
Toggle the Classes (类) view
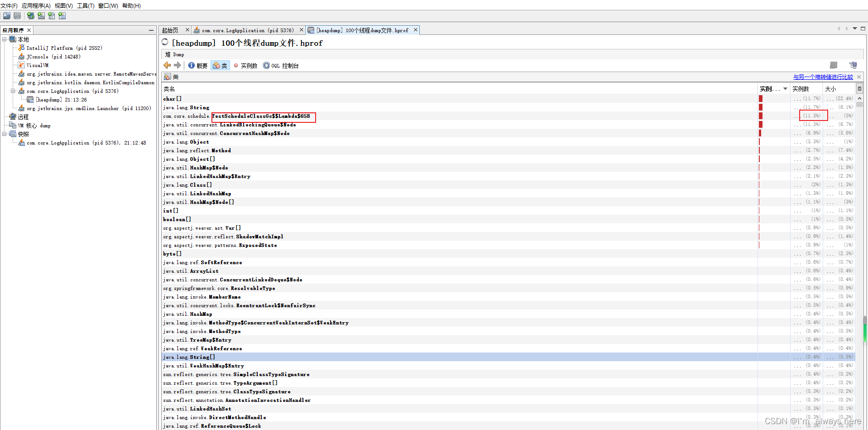coord(221,66)
